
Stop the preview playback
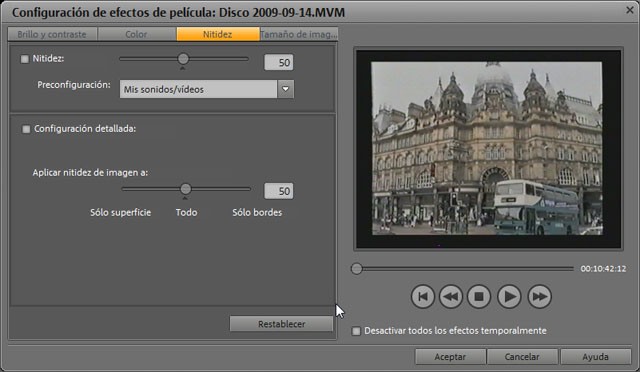coord(479,296)
